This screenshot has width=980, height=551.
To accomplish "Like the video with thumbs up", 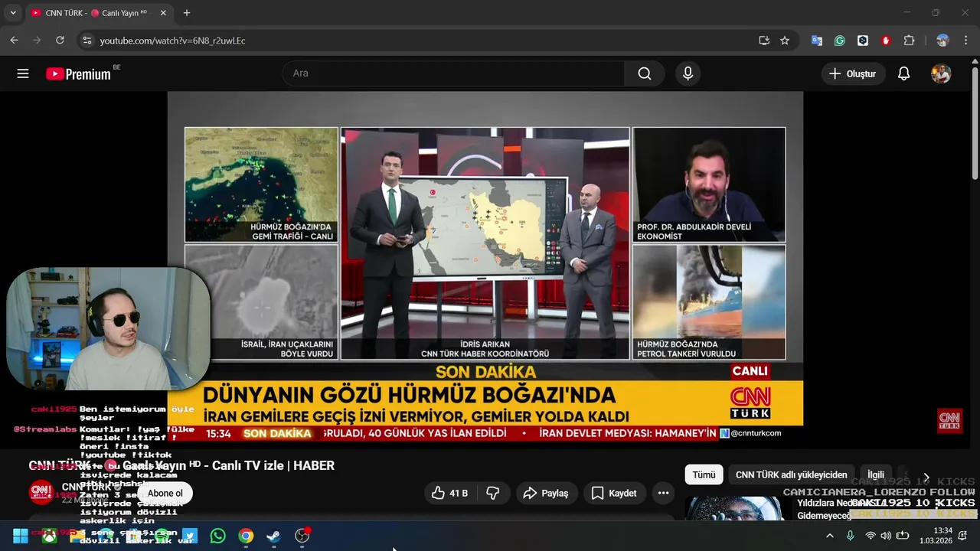I will coord(450,494).
